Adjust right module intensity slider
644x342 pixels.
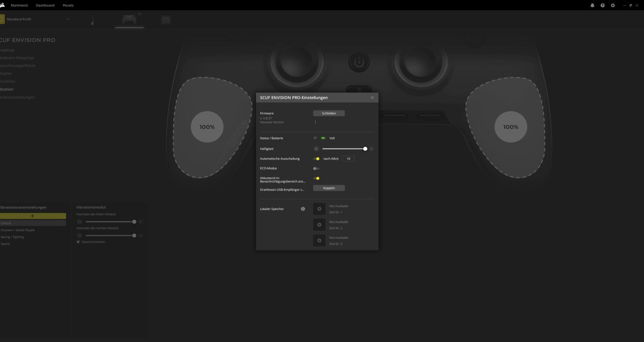(x=110, y=235)
